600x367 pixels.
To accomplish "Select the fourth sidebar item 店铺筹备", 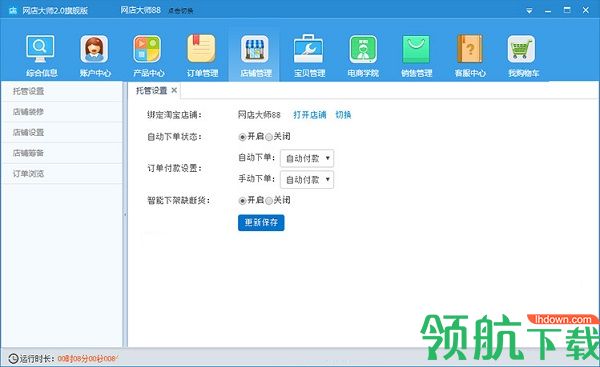I will pos(62,153).
